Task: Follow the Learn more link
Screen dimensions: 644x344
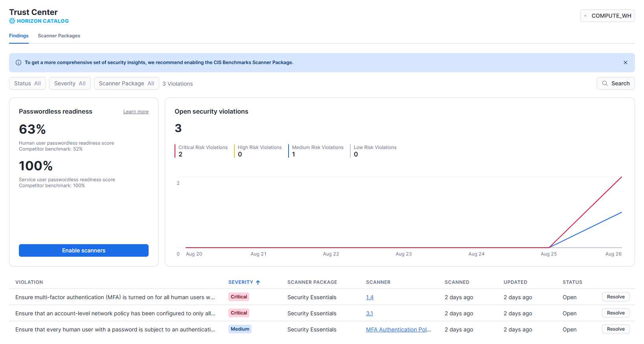Action: point(136,112)
